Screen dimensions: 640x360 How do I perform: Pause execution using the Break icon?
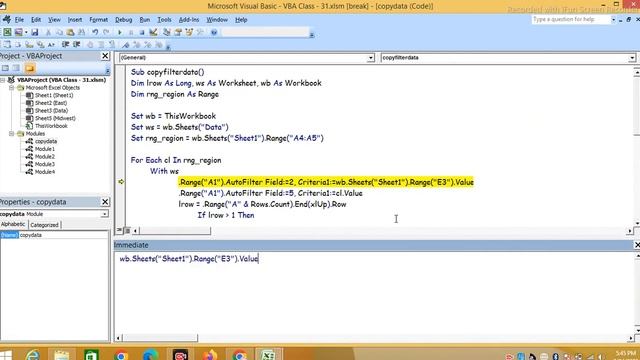[131, 32]
